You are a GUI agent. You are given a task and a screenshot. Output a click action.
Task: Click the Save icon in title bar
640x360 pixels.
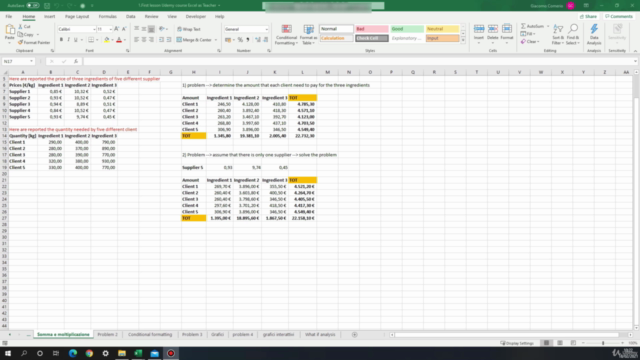click(47, 6)
